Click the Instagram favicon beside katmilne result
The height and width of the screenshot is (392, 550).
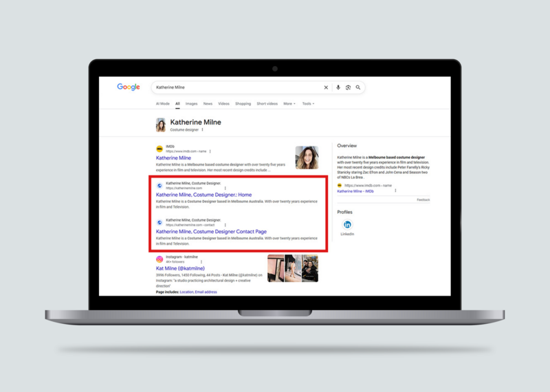click(159, 259)
